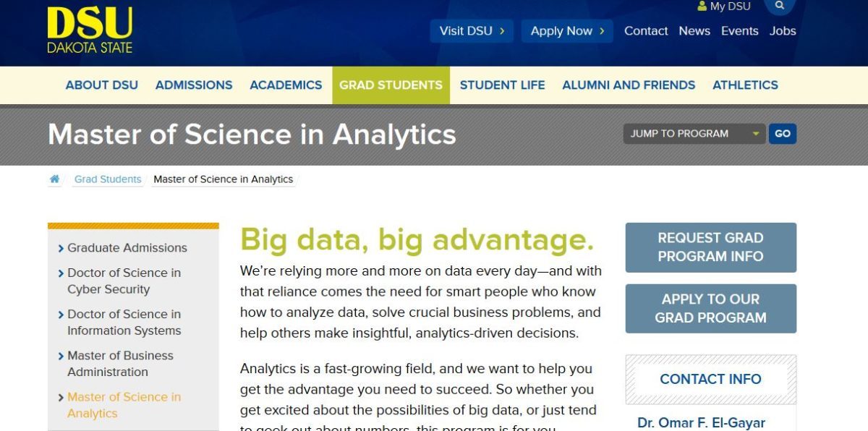Click the My DSU user icon
Screen dimensions: 868x431
702,7
